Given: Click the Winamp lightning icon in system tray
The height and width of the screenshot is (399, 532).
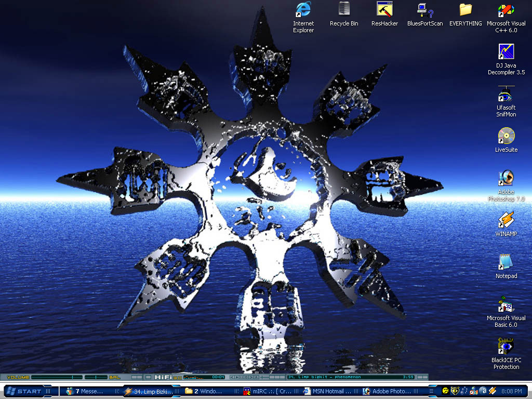Looking at the screenshot, I should 491,391.
